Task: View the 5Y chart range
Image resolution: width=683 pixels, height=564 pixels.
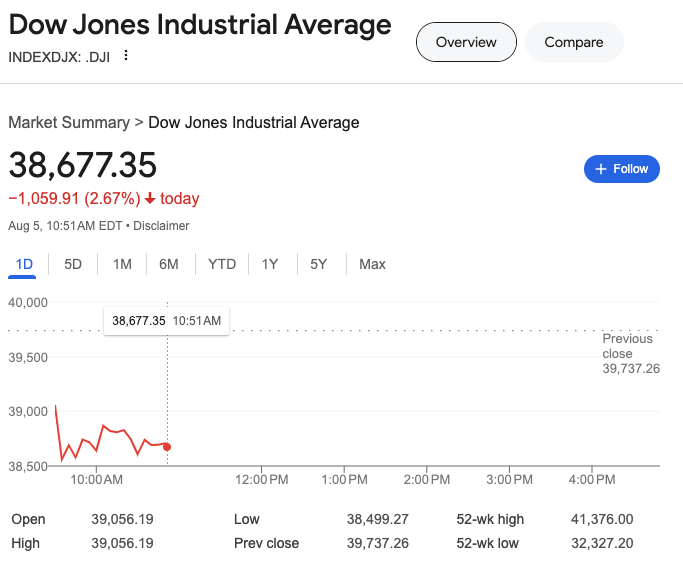Action: tap(318, 264)
